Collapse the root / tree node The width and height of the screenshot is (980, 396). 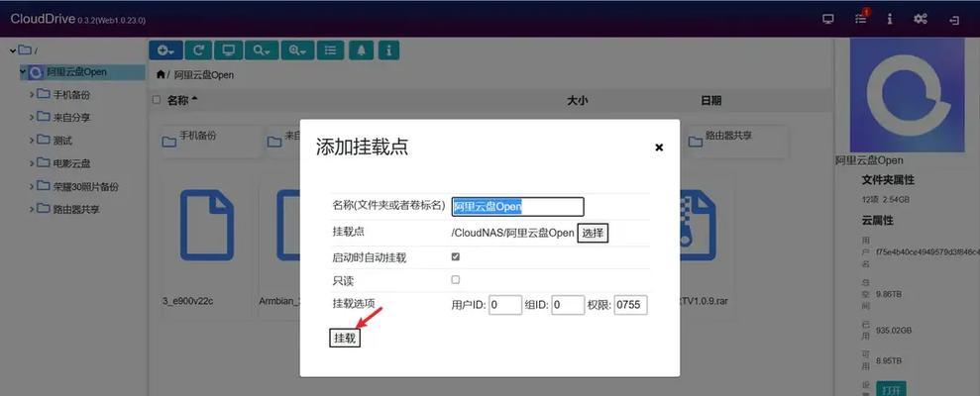coord(13,49)
